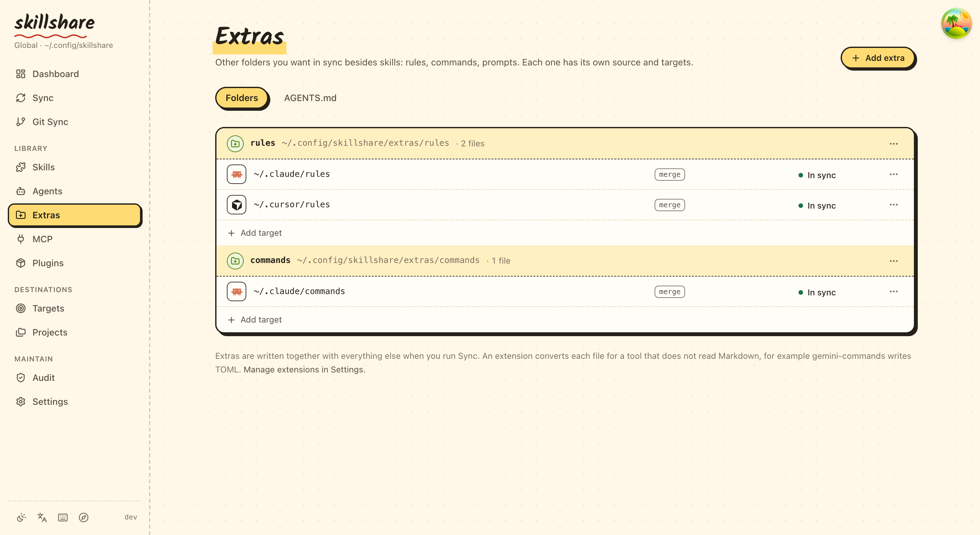
Task: Click the Claude icon beside ~/.claude/commands
Action: (237, 292)
